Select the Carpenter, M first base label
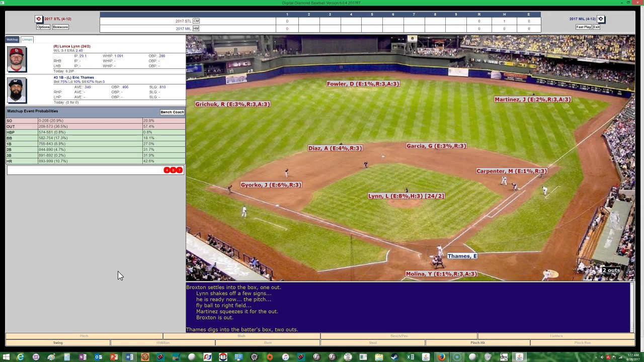This screenshot has width=644, height=362. pos(512,171)
